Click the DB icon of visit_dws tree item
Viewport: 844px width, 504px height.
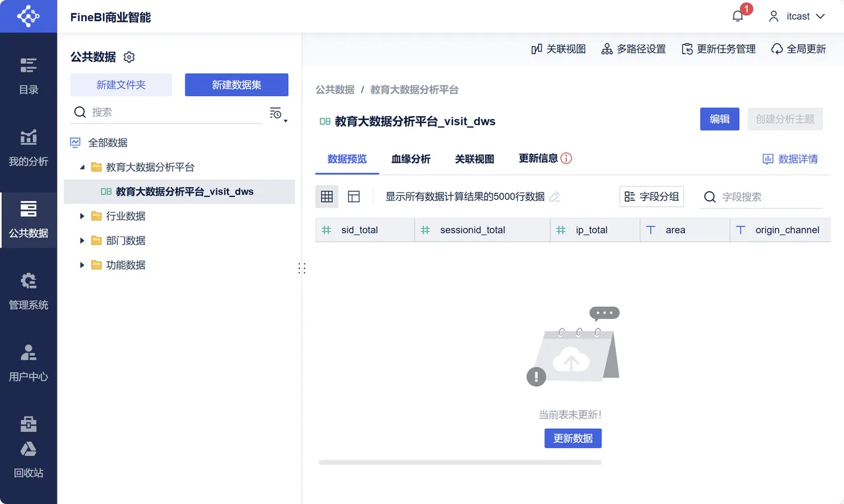coord(105,192)
